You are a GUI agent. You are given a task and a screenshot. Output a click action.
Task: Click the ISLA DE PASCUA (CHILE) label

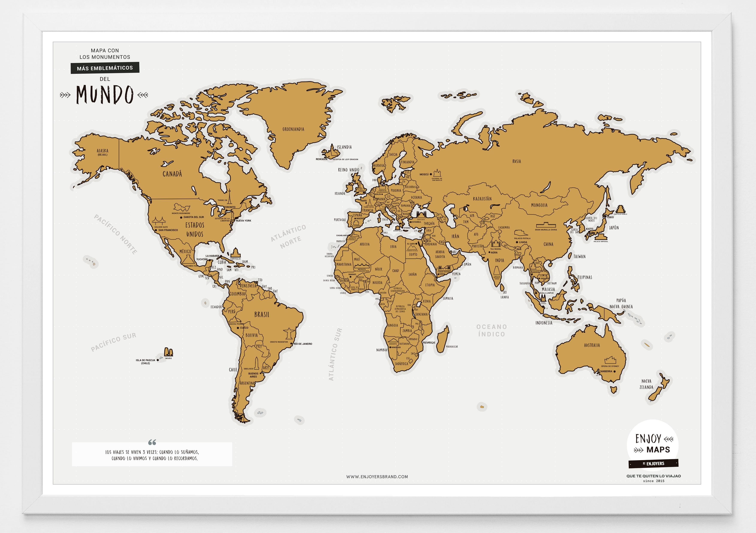point(145,362)
